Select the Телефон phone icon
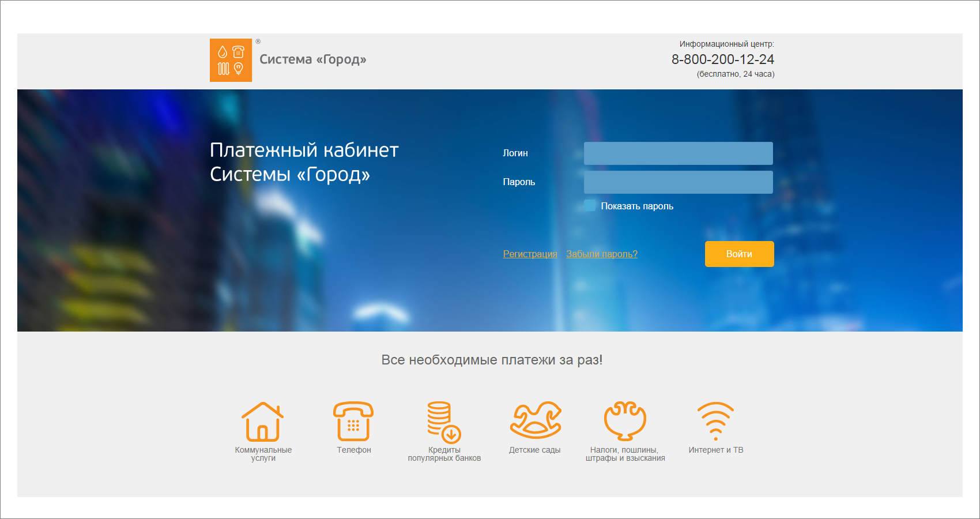980x519 pixels. tap(353, 422)
